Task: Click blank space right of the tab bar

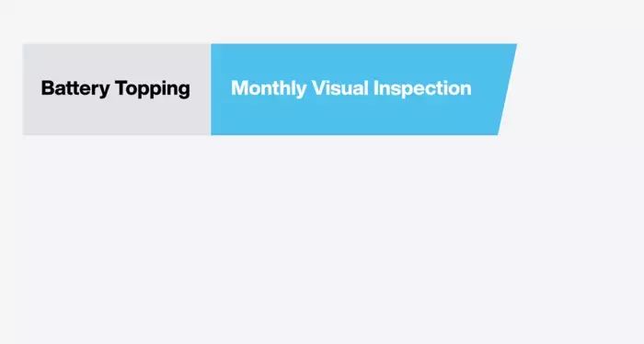Action: [581, 89]
